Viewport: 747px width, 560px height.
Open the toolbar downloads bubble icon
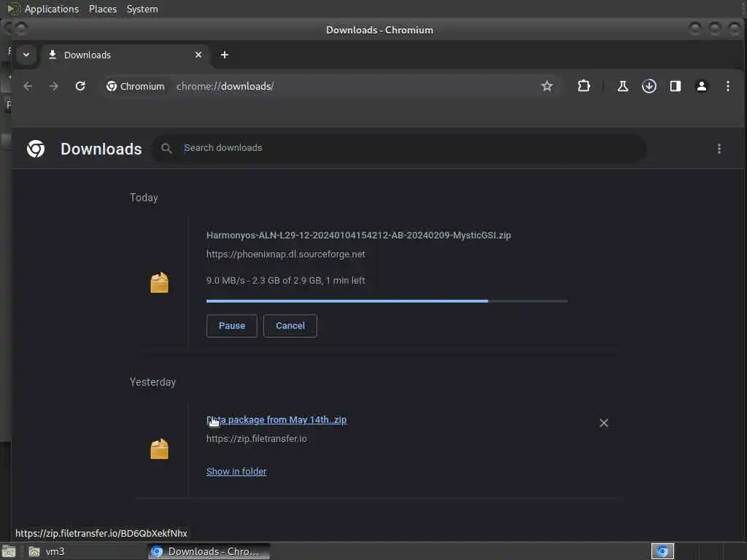point(649,86)
